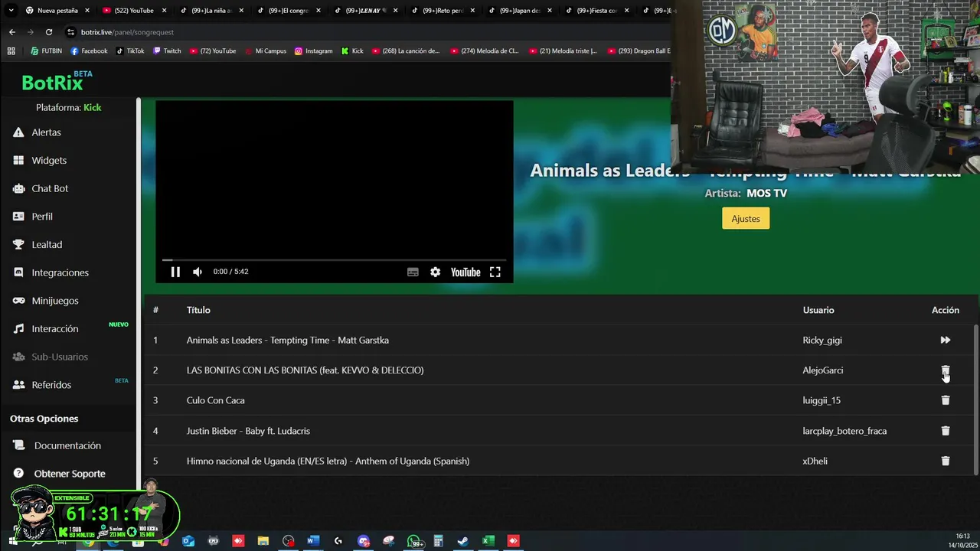Switch to the Japan TikTok tab
The image size is (980, 551).
coord(519,11)
